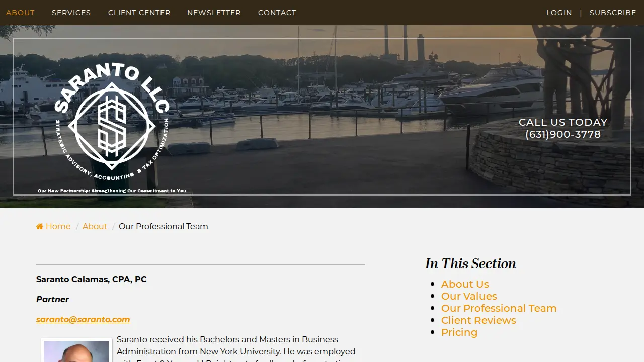644x362 pixels.
Task: Click Saranto's profile photo
Action: click(x=76, y=351)
